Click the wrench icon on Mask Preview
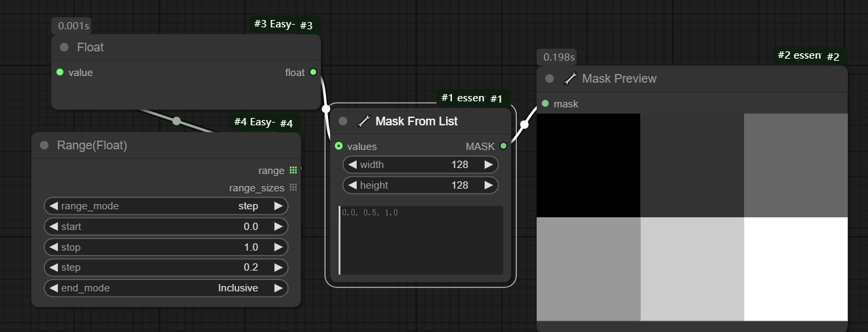This screenshot has height=332, width=868. (x=570, y=79)
